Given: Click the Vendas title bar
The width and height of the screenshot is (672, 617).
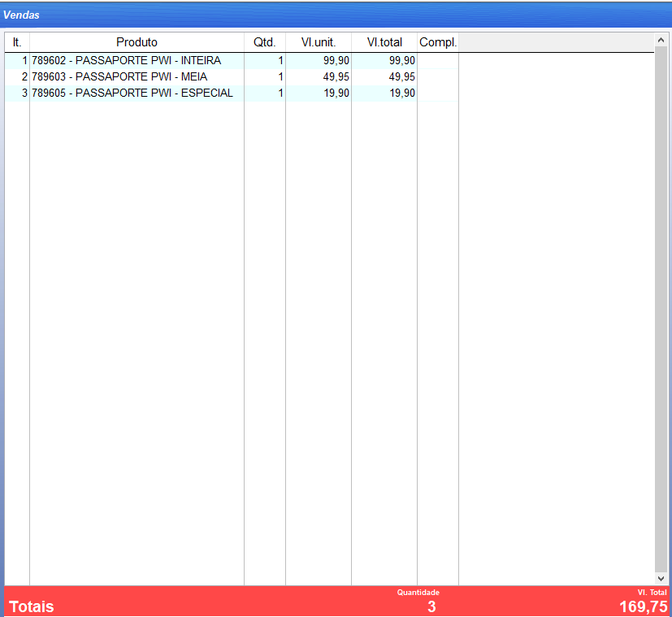Looking at the screenshot, I should pyautogui.click(x=336, y=15).
